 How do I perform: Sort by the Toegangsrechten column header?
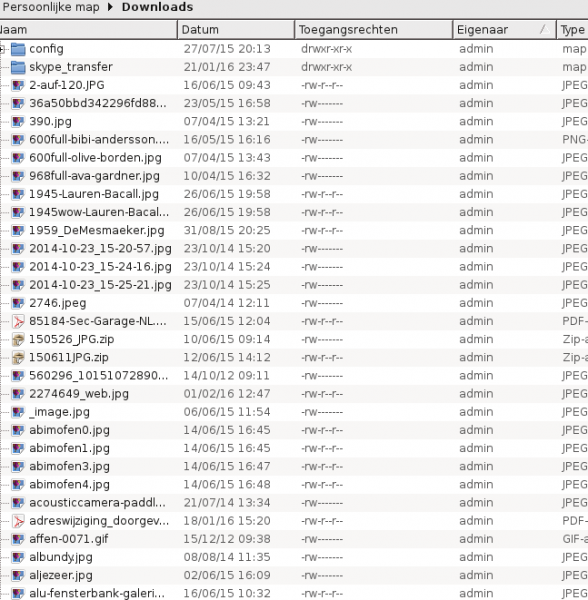click(x=373, y=30)
